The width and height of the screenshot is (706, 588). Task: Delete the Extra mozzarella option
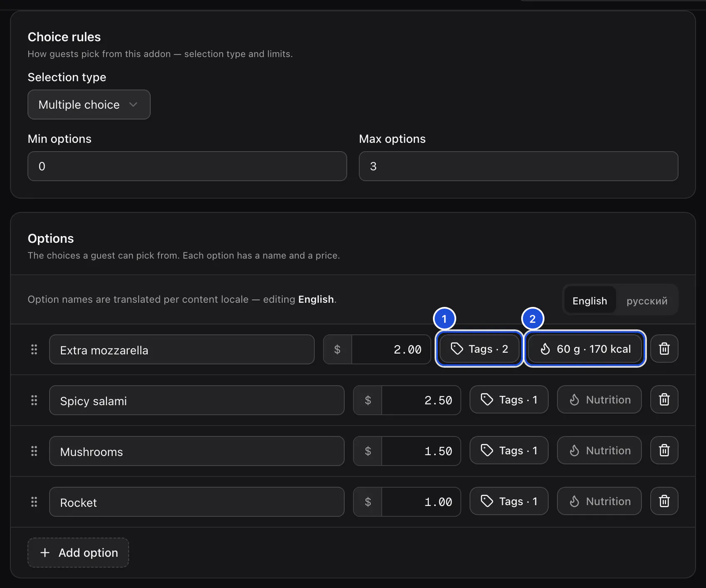click(664, 349)
